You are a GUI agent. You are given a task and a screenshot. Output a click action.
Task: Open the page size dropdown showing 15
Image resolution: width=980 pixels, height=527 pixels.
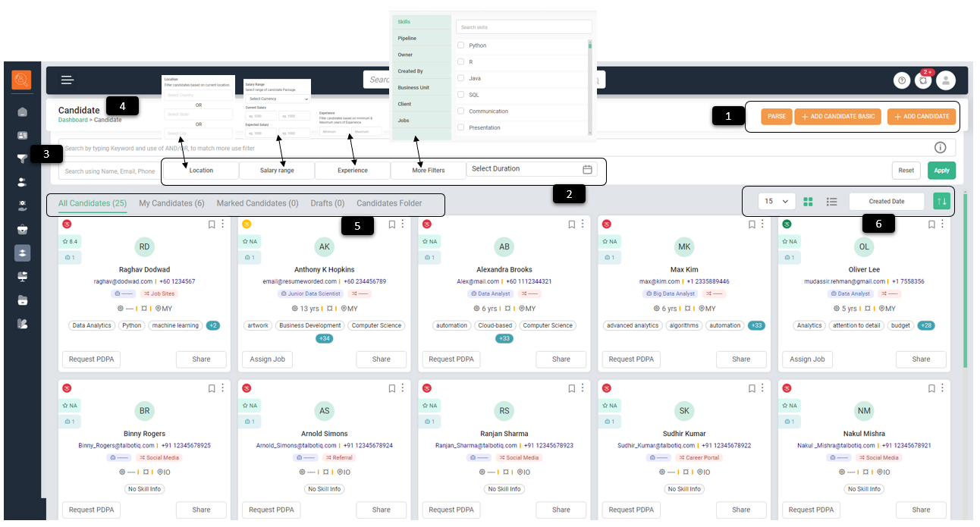click(775, 202)
